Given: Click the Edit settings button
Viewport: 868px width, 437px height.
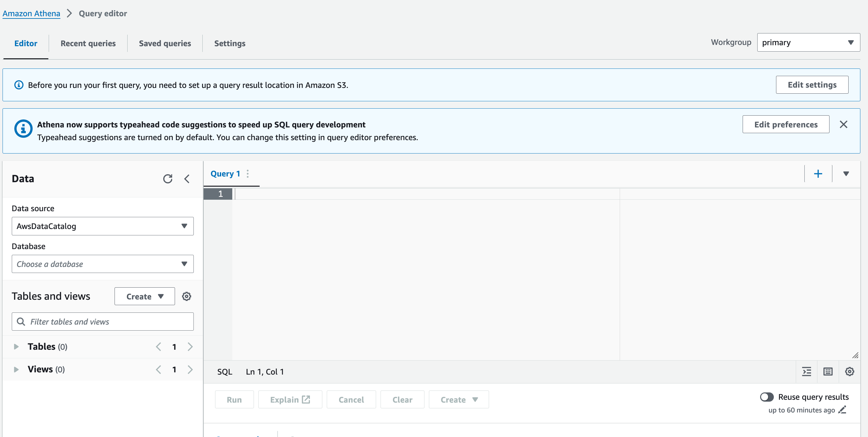Looking at the screenshot, I should pos(812,85).
